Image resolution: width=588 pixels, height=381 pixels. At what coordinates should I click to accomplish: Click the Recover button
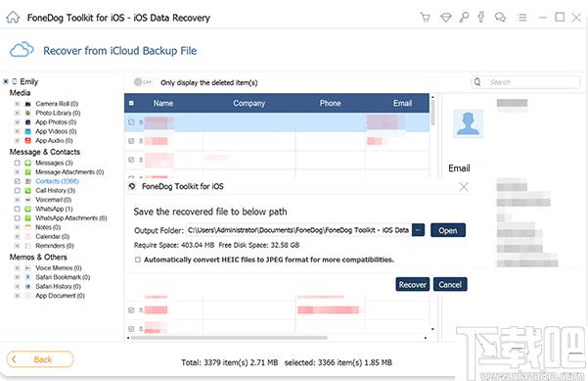point(412,285)
